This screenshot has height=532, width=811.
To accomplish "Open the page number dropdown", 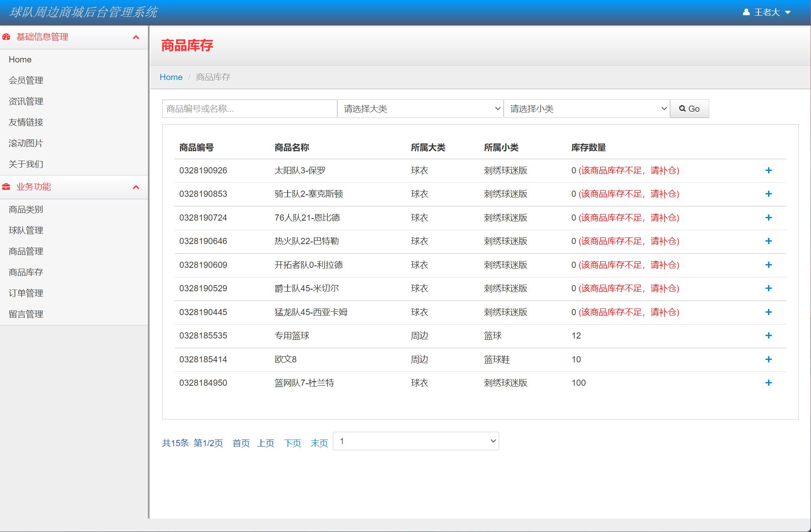I will [416, 441].
